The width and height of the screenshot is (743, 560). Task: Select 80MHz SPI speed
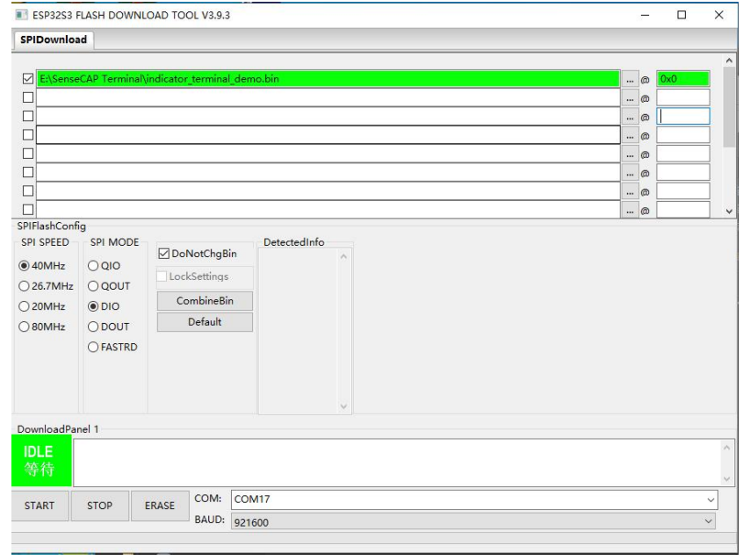coord(26,327)
